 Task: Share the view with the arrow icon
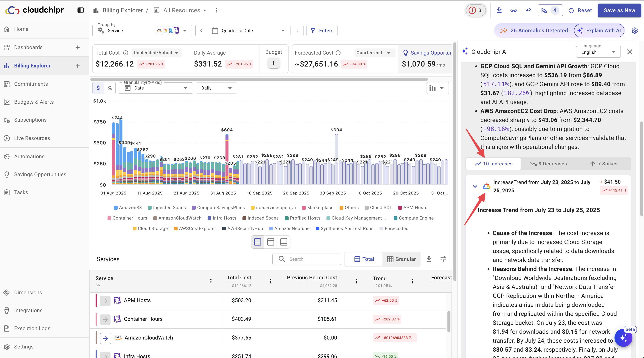tap(528, 10)
